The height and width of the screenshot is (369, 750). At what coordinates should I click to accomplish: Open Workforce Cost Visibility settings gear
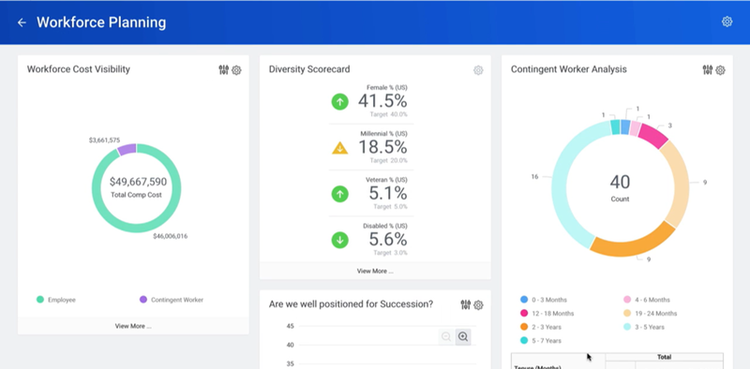click(x=236, y=70)
